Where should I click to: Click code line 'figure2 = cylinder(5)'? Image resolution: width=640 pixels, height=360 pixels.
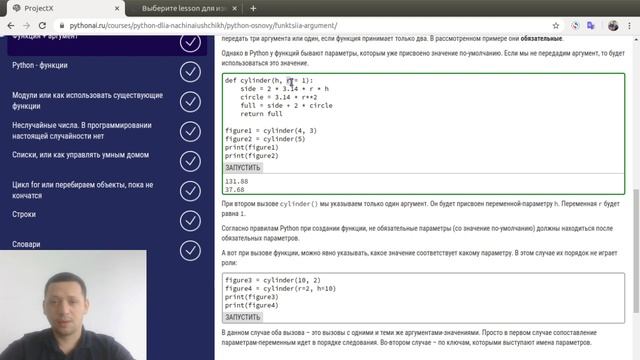(265, 139)
